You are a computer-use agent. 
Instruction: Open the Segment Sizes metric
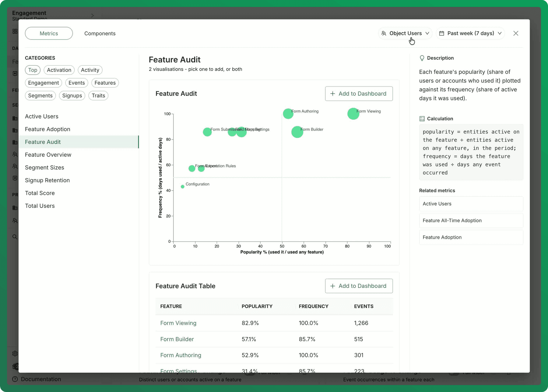(x=79, y=168)
